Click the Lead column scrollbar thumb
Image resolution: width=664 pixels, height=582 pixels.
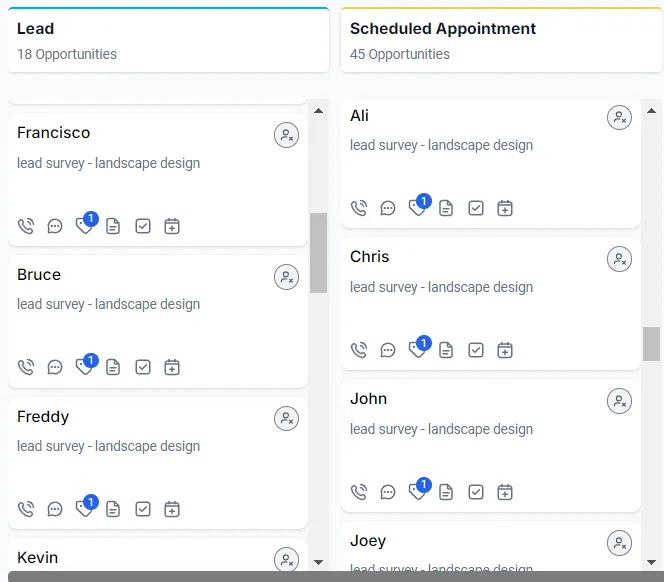pyautogui.click(x=318, y=252)
